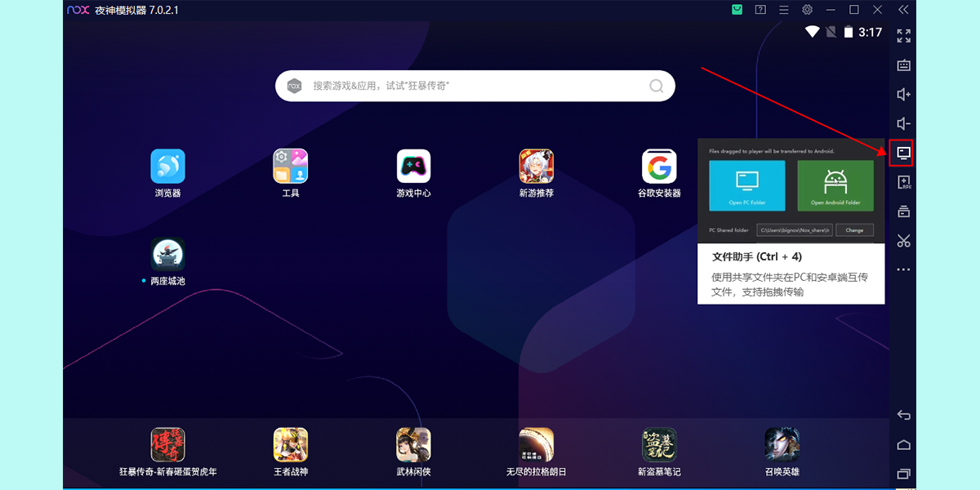Click the Change shared folder button
Image resolution: width=980 pixels, height=490 pixels.
pos(854,230)
